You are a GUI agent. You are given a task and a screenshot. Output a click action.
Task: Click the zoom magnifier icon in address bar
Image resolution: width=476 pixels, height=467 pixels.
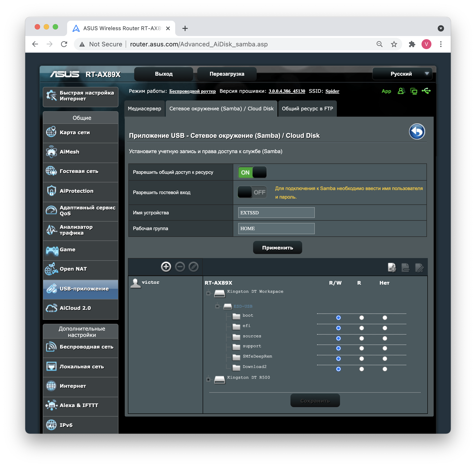(379, 44)
